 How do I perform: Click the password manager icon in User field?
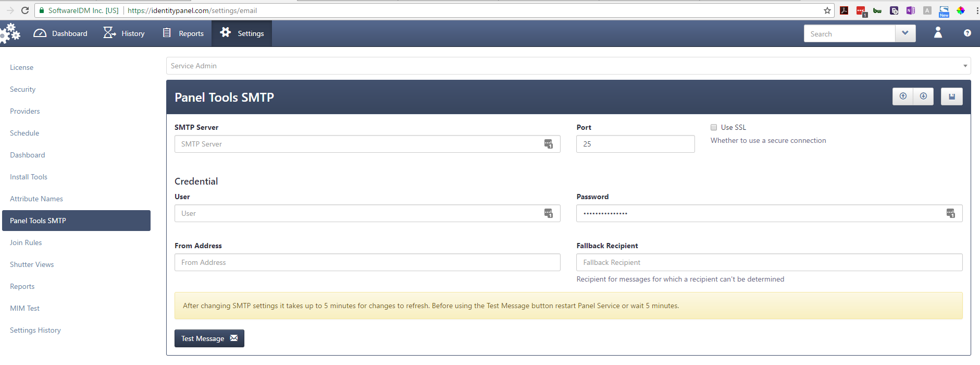[x=549, y=213]
